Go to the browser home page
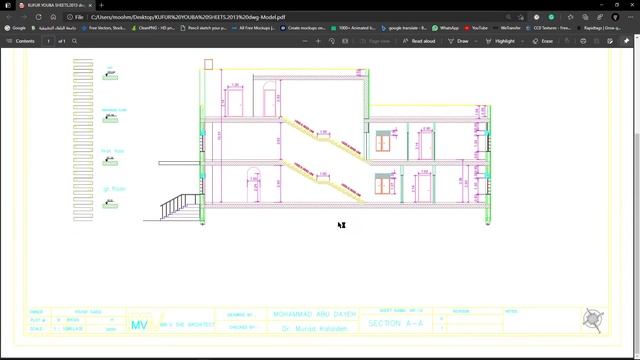The width and height of the screenshot is (640, 360). [53, 17]
